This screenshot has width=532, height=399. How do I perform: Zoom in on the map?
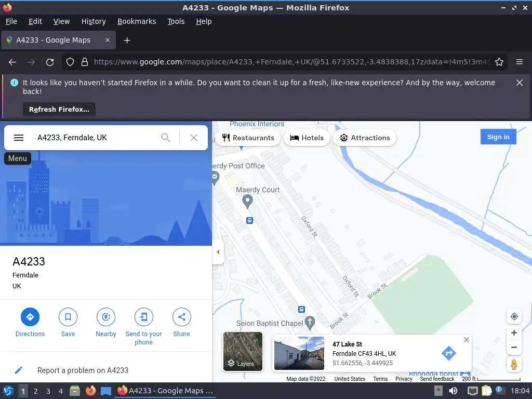[x=514, y=333]
